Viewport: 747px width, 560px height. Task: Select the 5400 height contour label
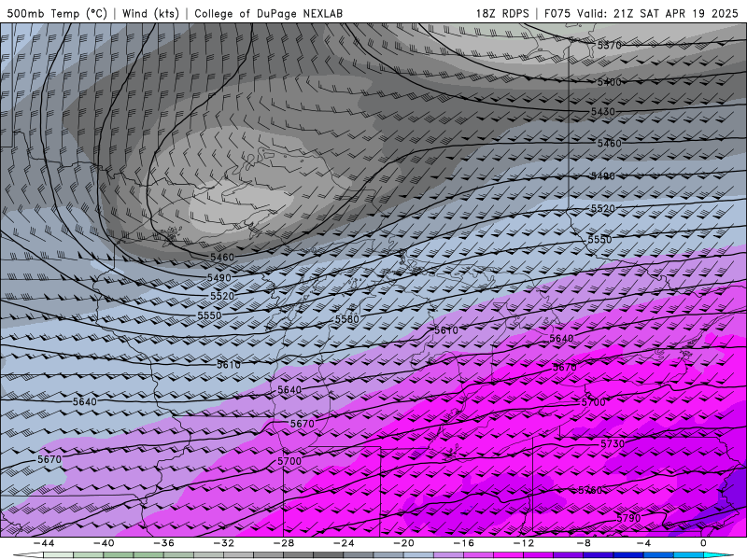tap(610, 82)
